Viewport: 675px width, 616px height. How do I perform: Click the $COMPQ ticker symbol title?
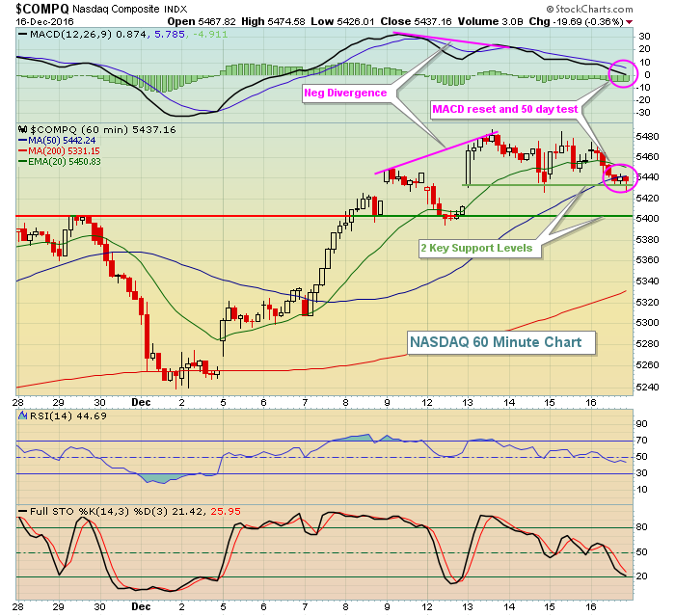(42, 8)
